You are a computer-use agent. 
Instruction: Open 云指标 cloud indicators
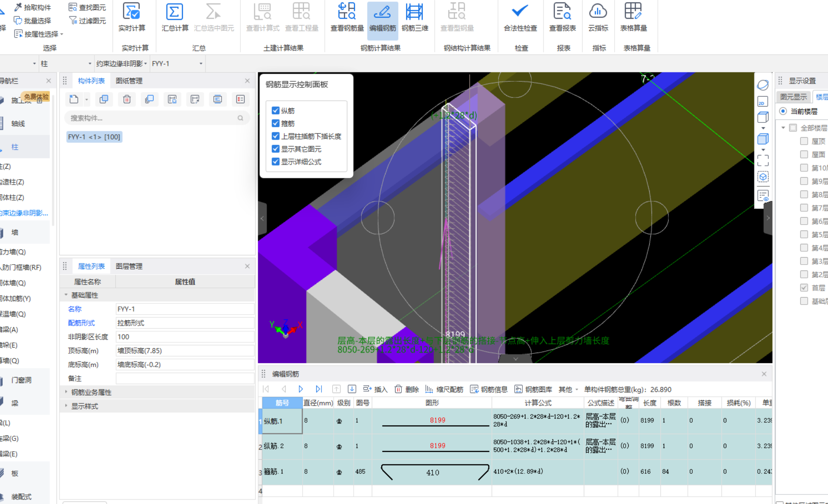coord(598,17)
